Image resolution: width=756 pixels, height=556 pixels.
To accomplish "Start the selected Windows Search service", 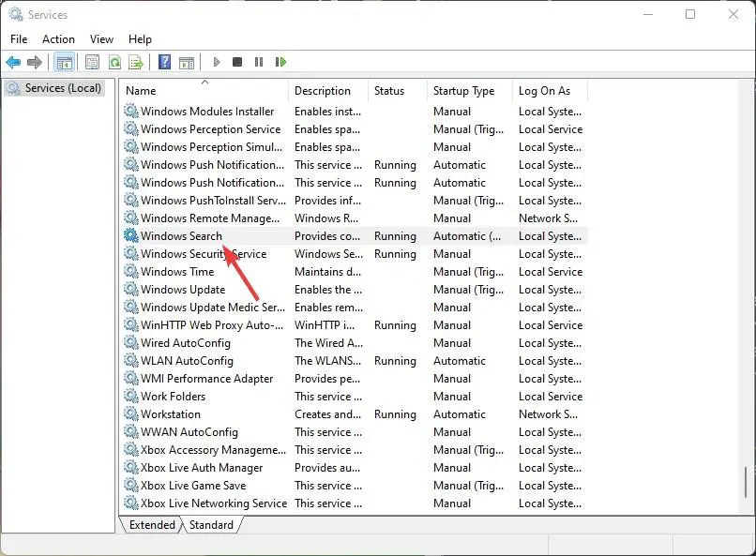I will pos(216,62).
